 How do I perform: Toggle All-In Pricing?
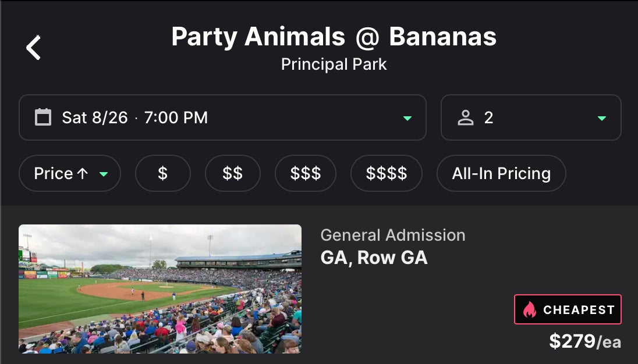tap(501, 173)
